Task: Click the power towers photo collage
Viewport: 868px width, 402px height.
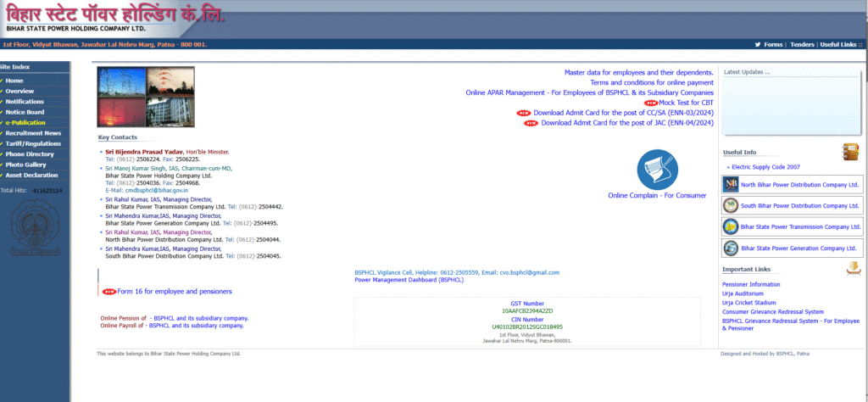Action: pos(146,98)
